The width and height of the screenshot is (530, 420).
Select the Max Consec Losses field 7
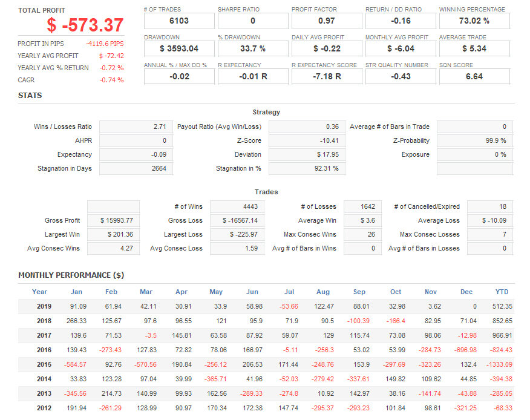click(490, 234)
